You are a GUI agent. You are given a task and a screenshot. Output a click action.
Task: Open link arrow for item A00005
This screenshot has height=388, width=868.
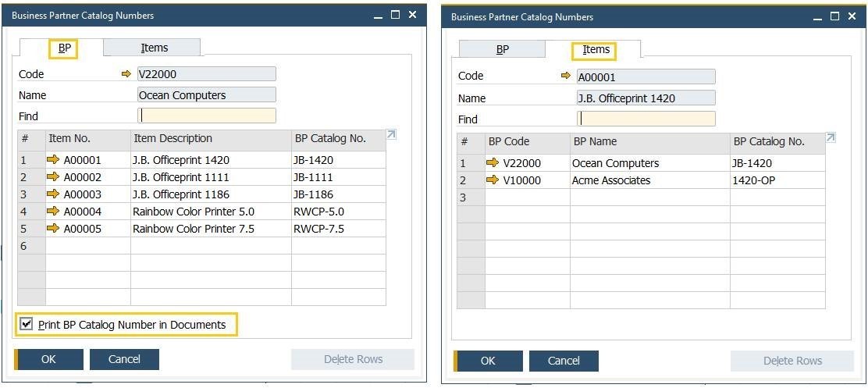click(53, 229)
